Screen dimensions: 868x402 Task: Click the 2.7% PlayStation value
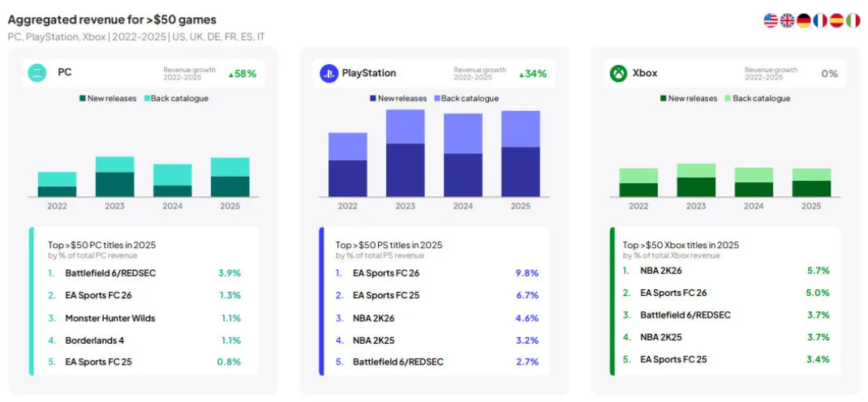click(x=526, y=362)
